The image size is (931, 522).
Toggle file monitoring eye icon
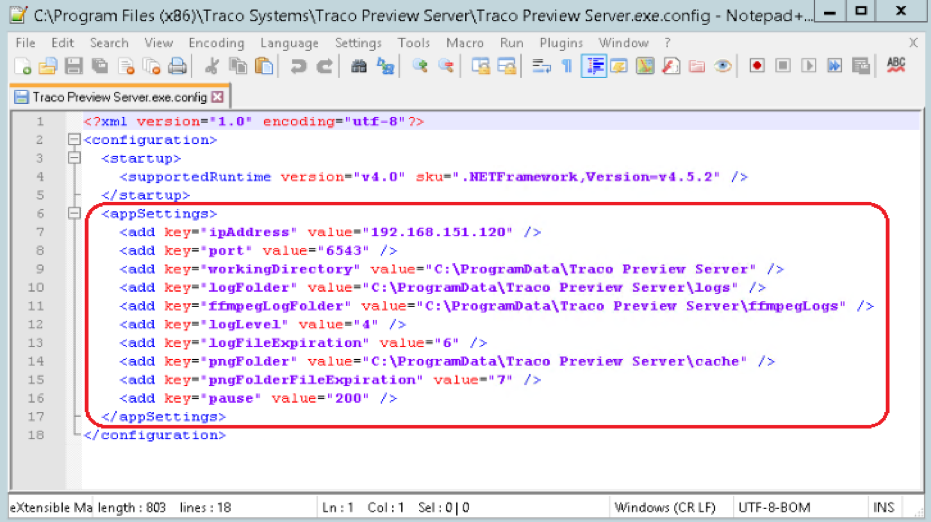click(723, 66)
